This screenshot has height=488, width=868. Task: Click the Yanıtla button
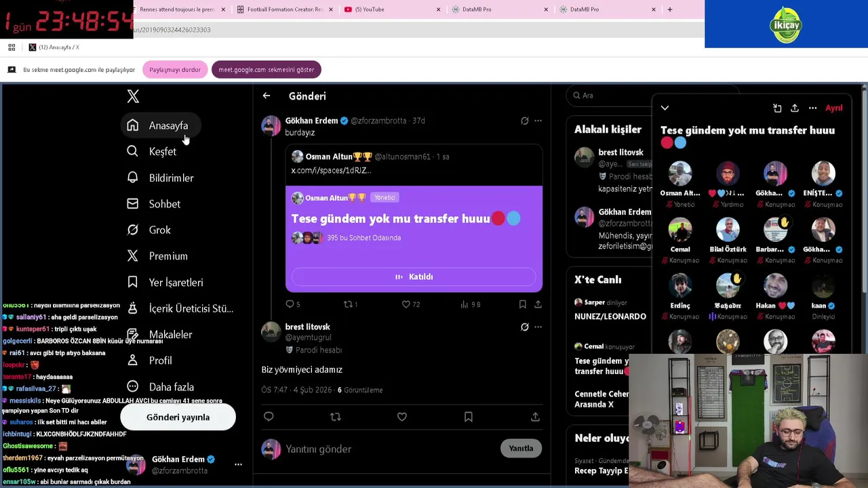(x=521, y=449)
